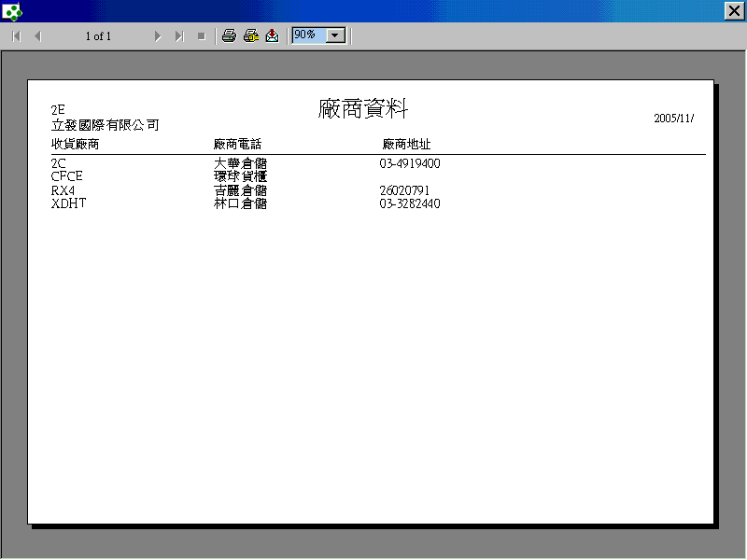Select the 90% zoom field
The image size is (747, 560).
point(309,35)
